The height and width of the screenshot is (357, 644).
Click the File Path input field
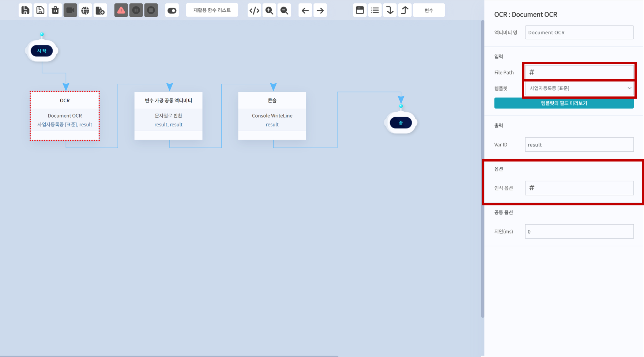click(x=579, y=72)
